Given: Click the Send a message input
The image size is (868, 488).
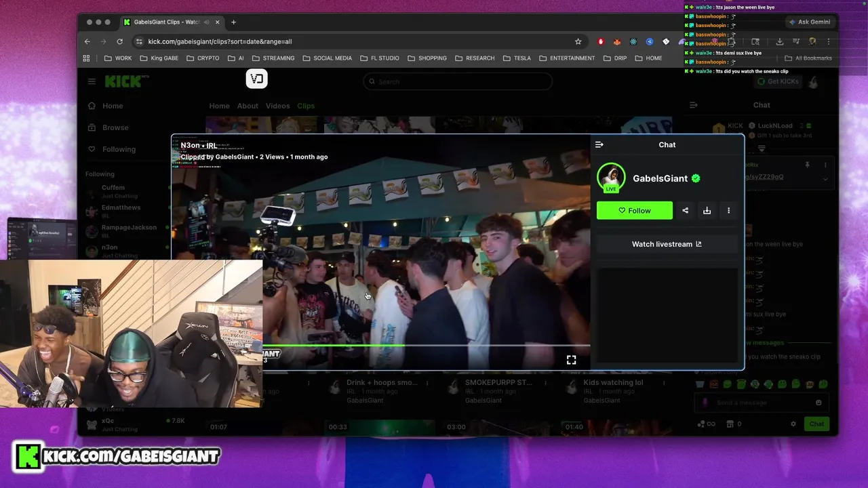Looking at the screenshot, I should (x=761, y=403).
